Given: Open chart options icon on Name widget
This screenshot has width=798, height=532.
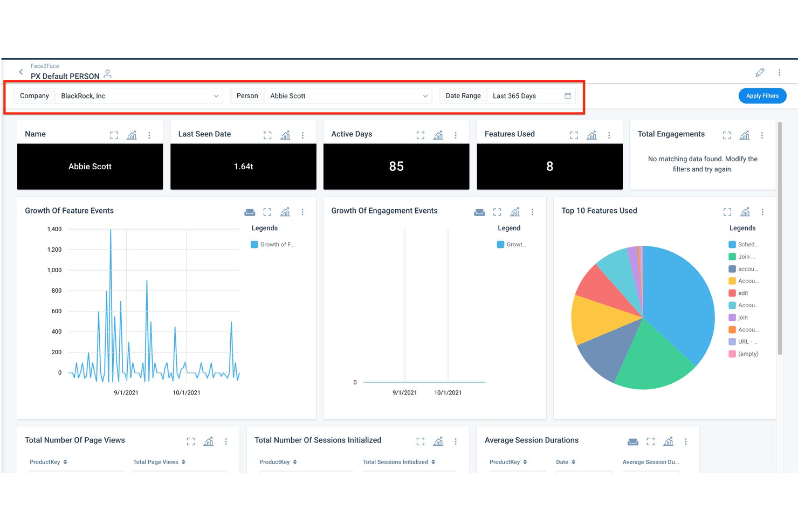Looking at the screenshot, I should (132, 135).
